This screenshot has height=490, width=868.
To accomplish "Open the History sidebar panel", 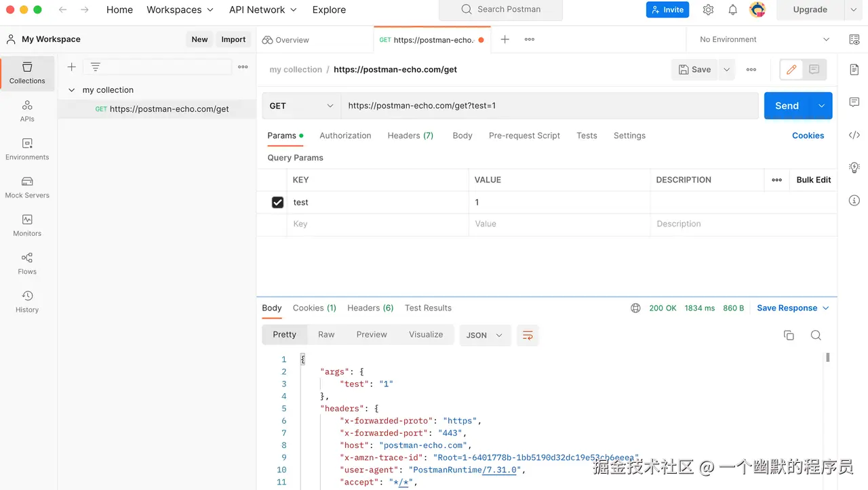I will coord(27,302).
